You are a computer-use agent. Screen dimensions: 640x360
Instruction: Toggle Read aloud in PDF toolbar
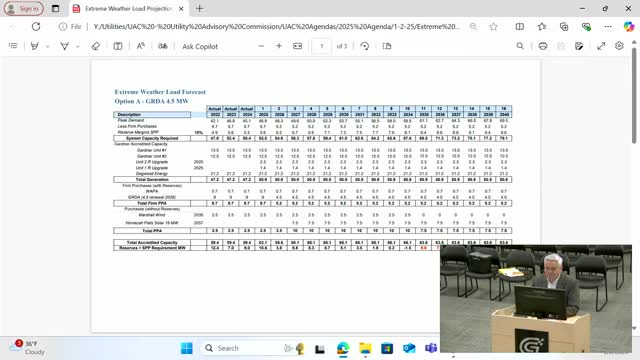(140, 46)
